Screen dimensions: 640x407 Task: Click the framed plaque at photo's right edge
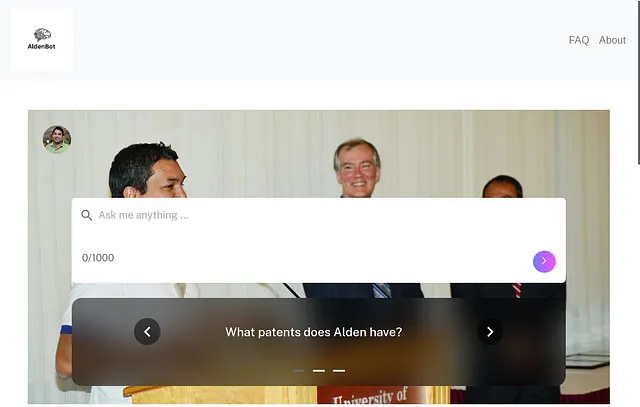[x=587, y=360]
